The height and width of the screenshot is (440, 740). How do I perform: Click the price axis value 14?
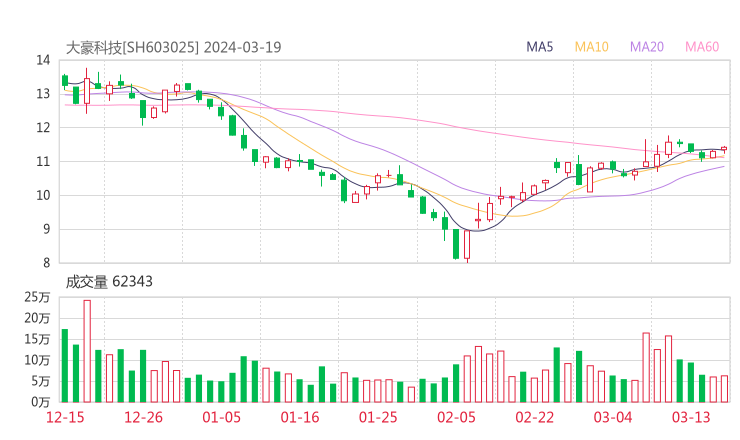point(43,60)
